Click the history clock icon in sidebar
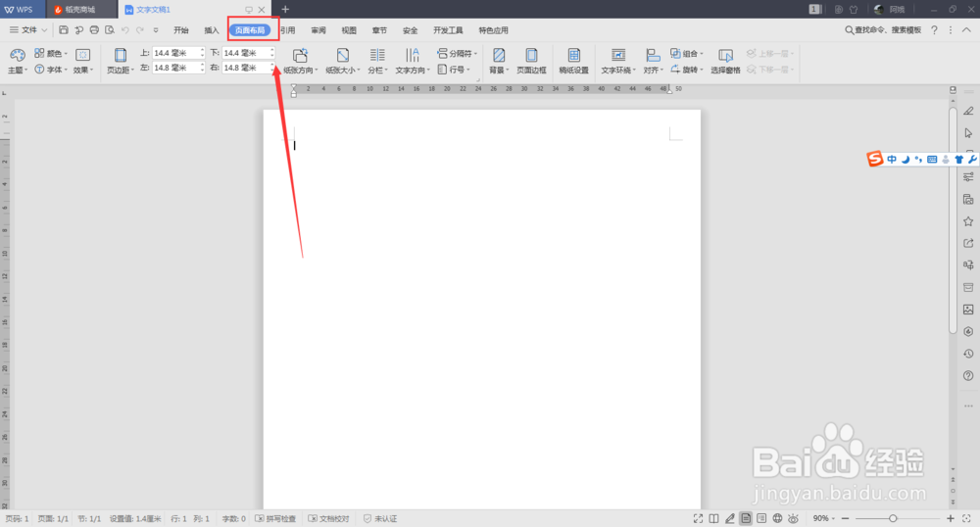 click(968, 354)
